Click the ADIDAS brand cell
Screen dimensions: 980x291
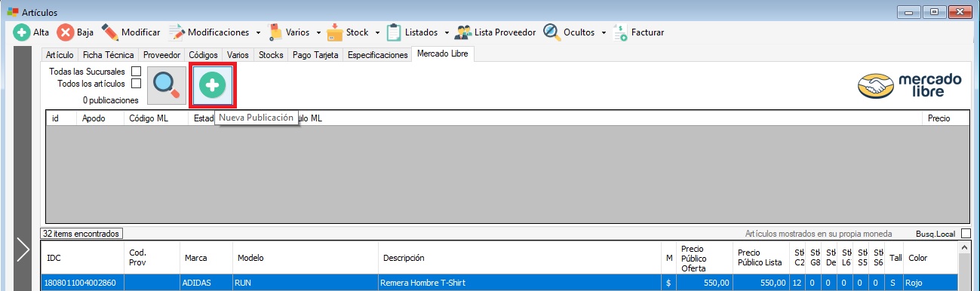pos(206,283)
